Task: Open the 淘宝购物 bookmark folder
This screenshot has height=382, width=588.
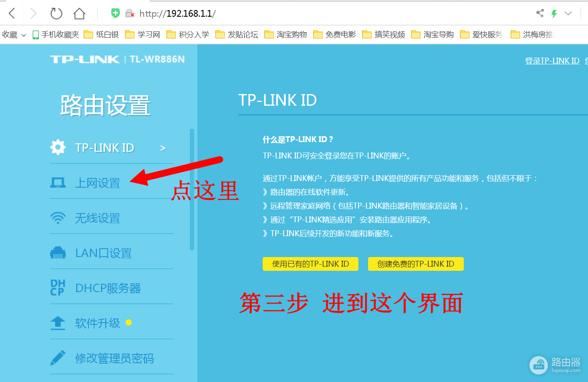Action: [x=286, y=35]
